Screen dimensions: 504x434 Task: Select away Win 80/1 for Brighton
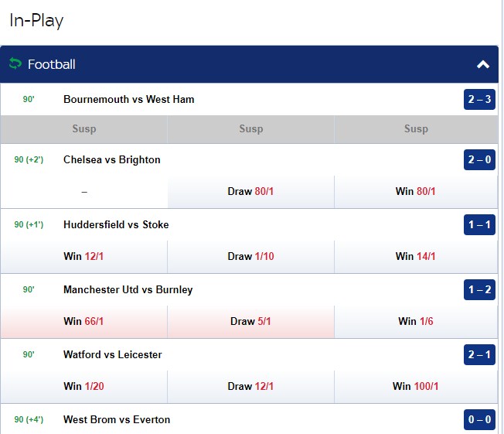tap(416, 192)
